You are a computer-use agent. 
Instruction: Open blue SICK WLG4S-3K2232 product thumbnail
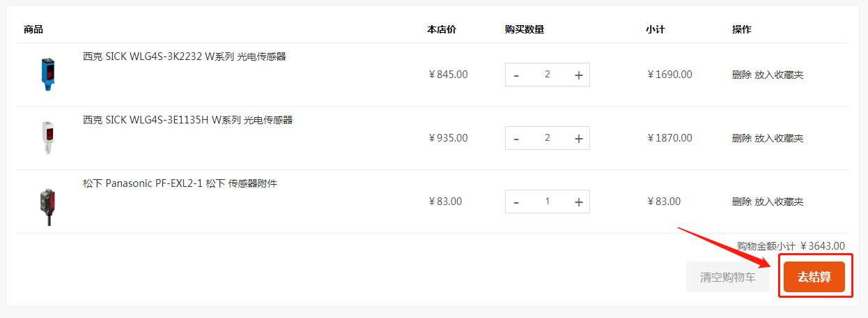tap(46, 75)
